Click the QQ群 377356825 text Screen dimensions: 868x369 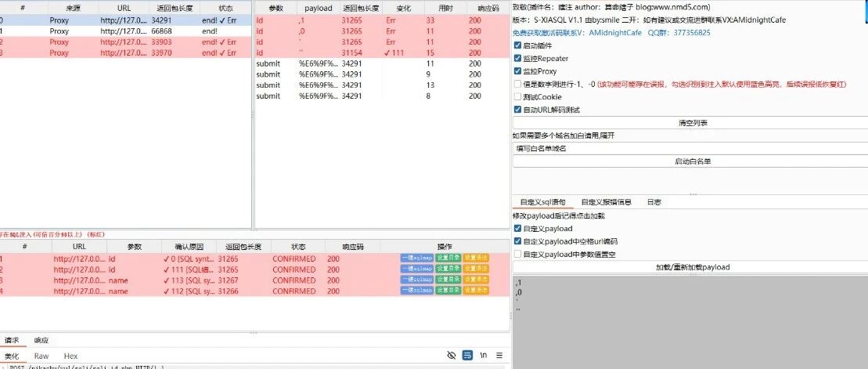[679, 33]
